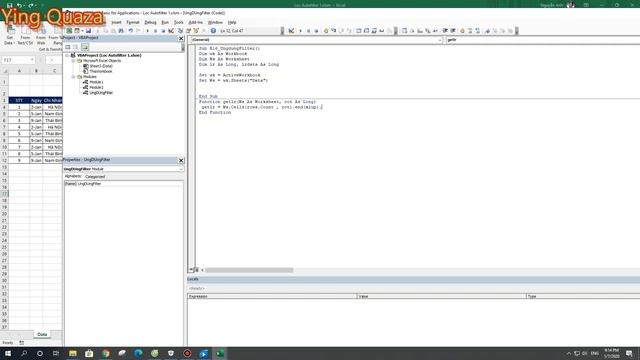Image resolution: width=640 pixels, height=360 pixels.
Task: Click the Expression column header in Locals
Action: coord(272,296)
